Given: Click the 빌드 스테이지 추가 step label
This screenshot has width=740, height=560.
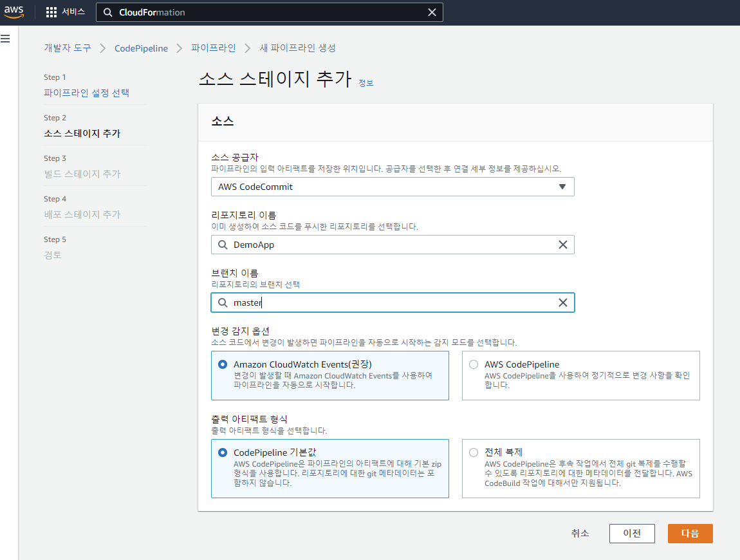Looking at the screenshot, I should (x=82, y=174).
